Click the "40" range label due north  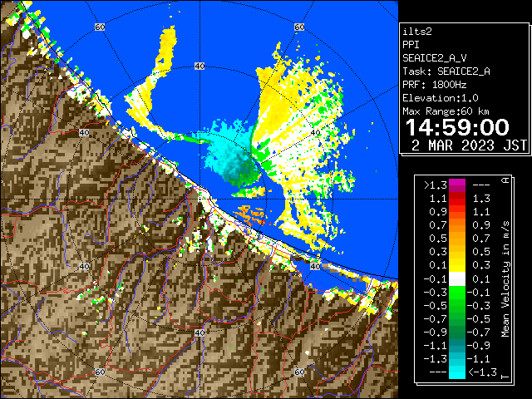click(199, 66)
